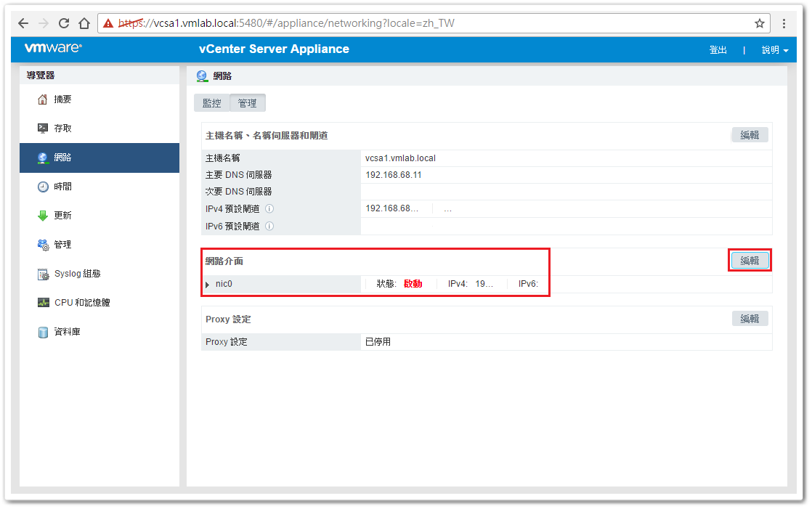Click the 次要 DNS 伺服器 label
The width and height of the screenshot is (812, 509).
point(239,192)
